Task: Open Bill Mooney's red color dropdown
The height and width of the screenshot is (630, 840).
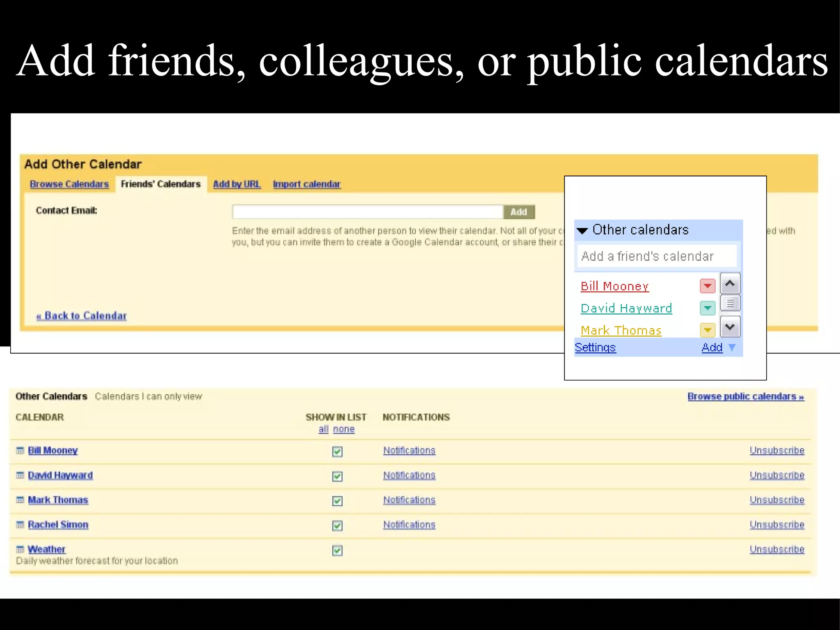Action: click(x=708, y=286)
